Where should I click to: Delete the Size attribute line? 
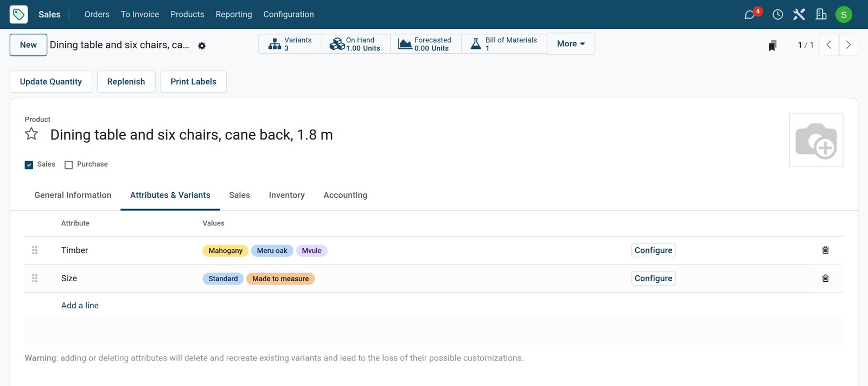click(x=826, y=279)
